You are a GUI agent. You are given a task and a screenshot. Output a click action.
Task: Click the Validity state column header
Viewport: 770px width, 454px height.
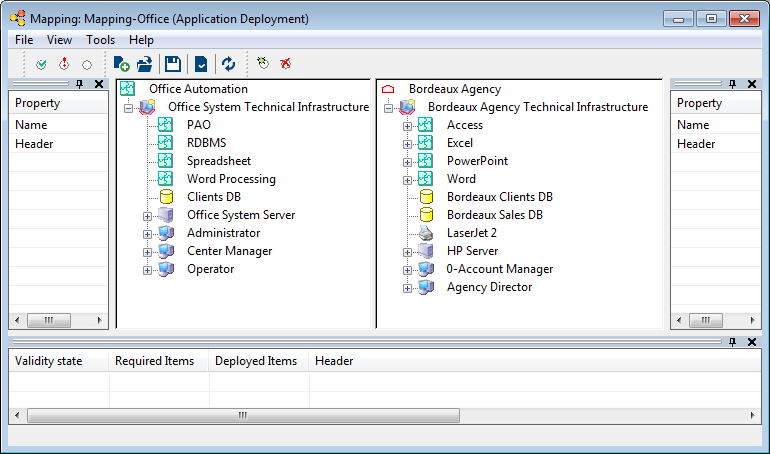[x=49, y=361]
